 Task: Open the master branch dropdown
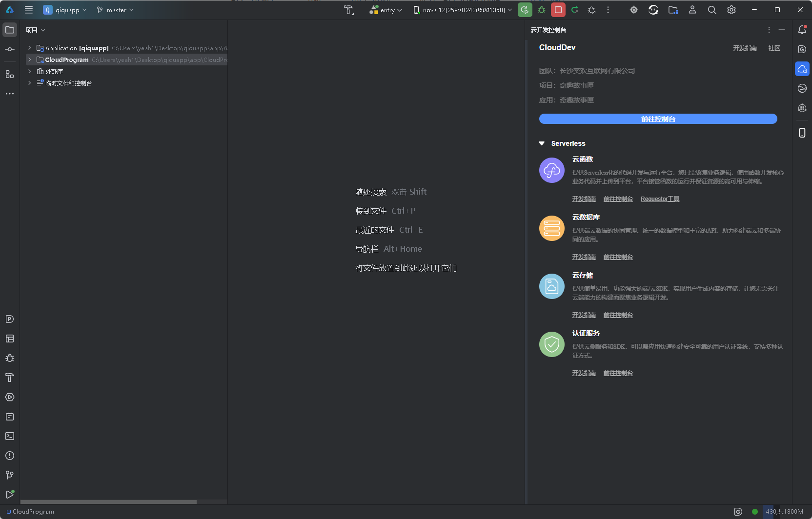(x=115, y=10)
